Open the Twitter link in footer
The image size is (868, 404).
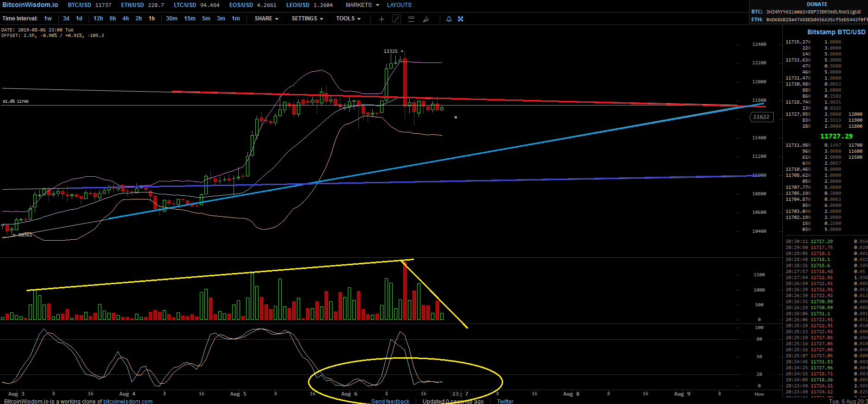click(x=505, y=401)
